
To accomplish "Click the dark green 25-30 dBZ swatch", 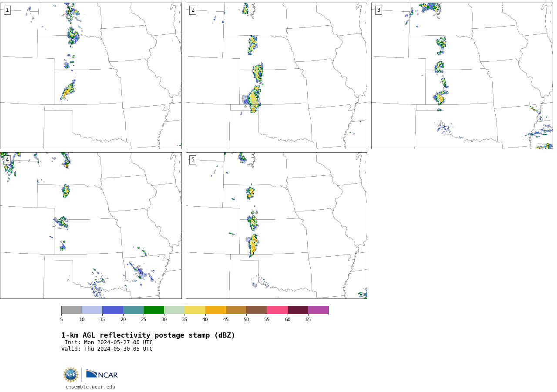I will tap(154, 310).
